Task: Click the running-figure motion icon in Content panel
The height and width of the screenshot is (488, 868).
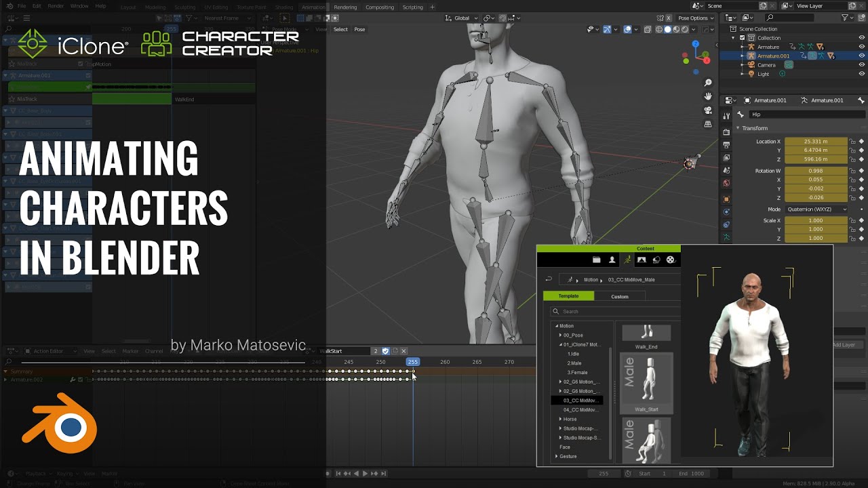Action: click(627, 260)
